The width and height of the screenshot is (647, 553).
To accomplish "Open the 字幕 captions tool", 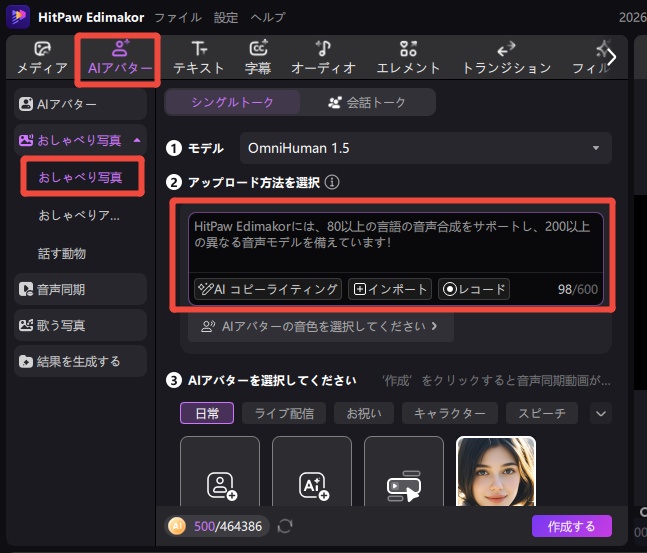I will pyautogui.click(x=258, y=58).
